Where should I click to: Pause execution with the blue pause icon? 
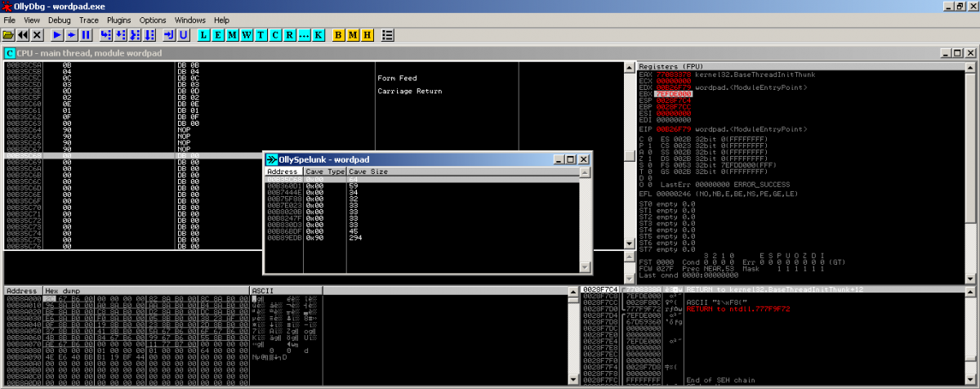coord(85,35)
